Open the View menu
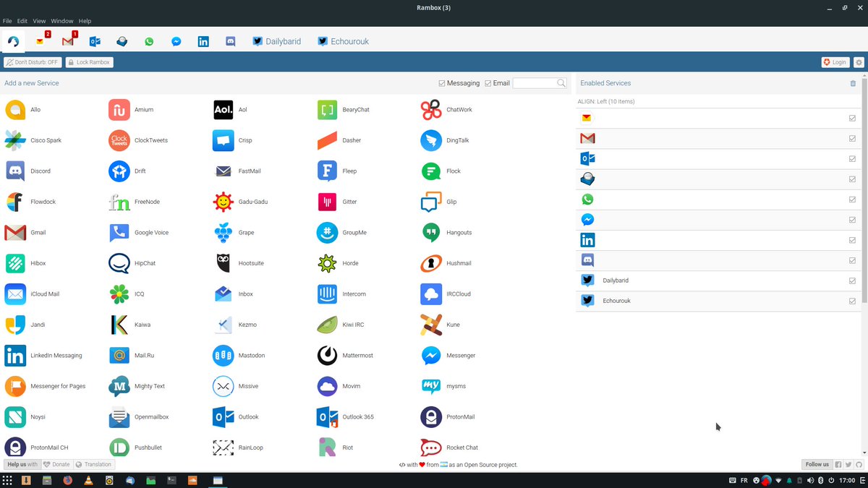 39,21
